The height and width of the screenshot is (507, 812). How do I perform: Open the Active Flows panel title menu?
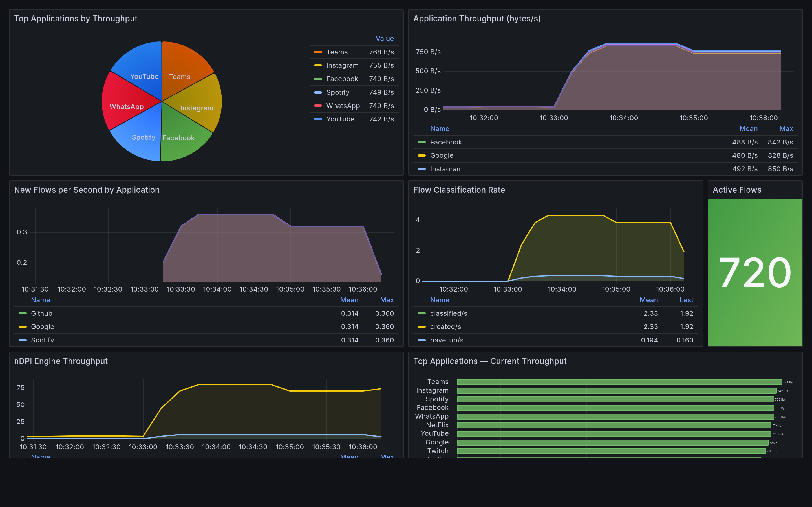737,190
